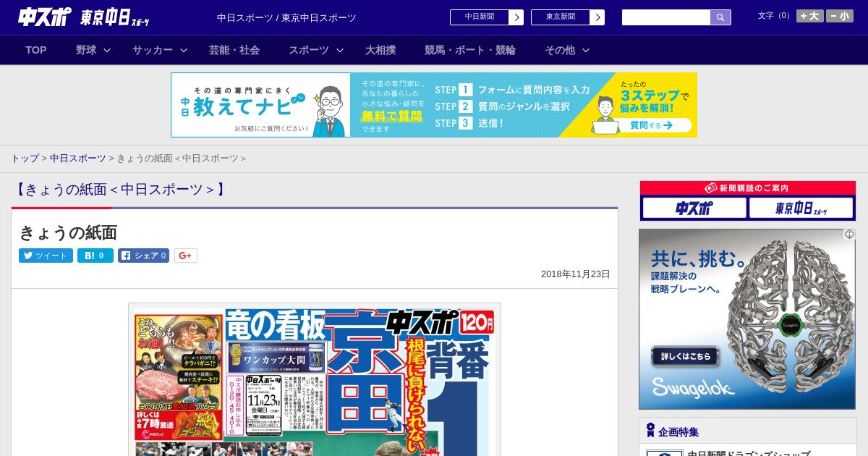Click the arrow next to 東京新聞
Screen dimensions: 868x456
click(597, 17)
